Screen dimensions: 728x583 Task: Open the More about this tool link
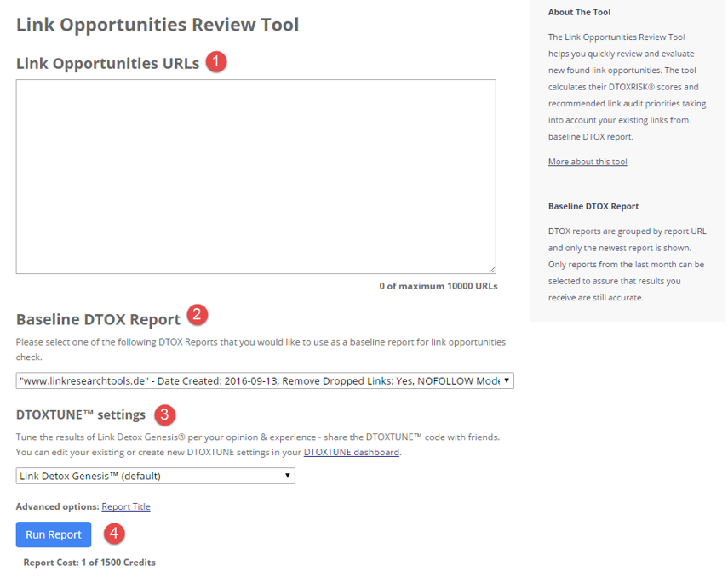[x=588, y=162]
